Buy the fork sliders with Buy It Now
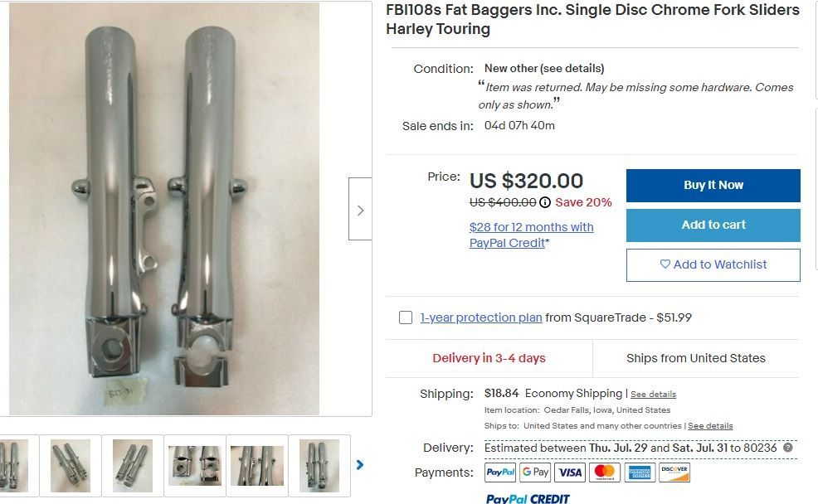This screenshot has width=818, height=504. (713, 185)
